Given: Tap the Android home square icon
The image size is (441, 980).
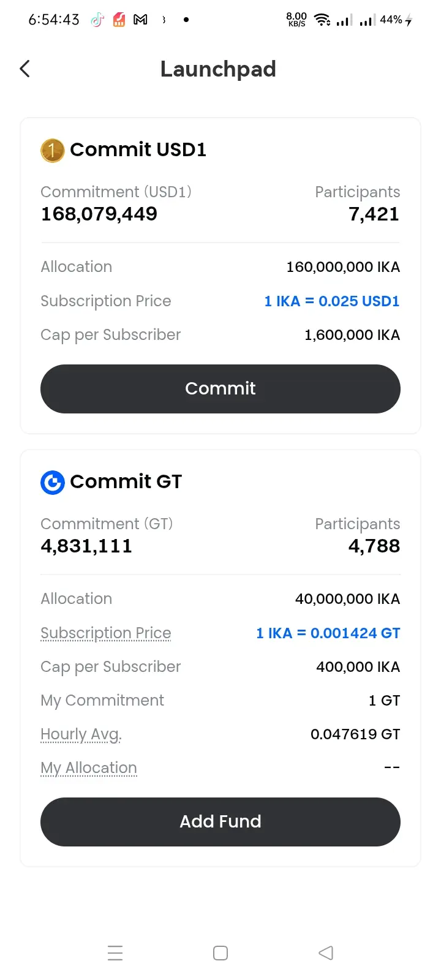Looking at the screenshot, I should [221, 953].
